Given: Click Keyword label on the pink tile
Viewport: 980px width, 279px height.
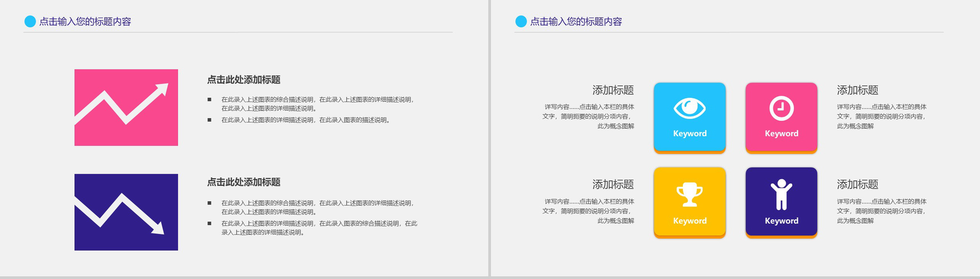Looking at the screenshot, I should tap(781, 133).
